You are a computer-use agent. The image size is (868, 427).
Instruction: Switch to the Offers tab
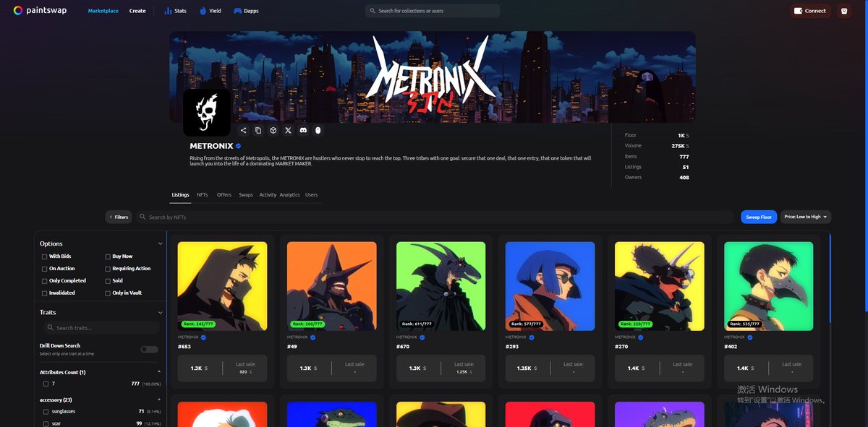tap(224, 195)
